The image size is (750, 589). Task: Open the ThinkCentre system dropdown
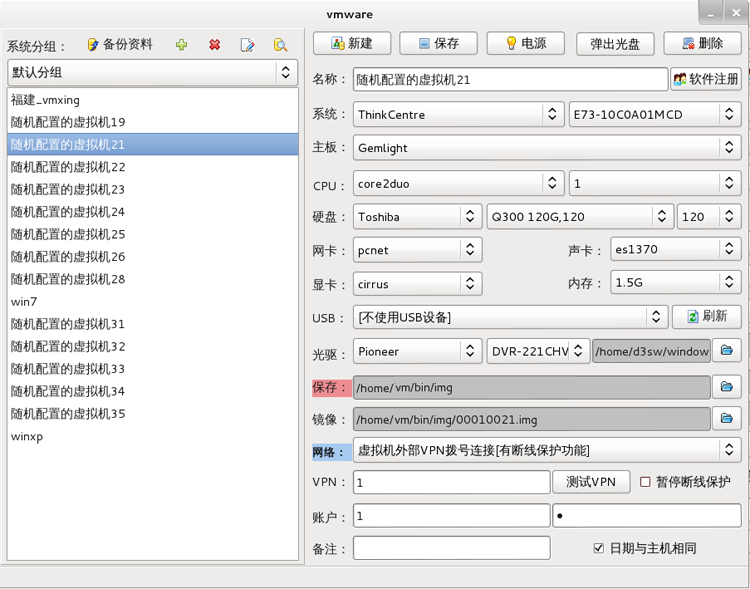[x=458, y=114]
